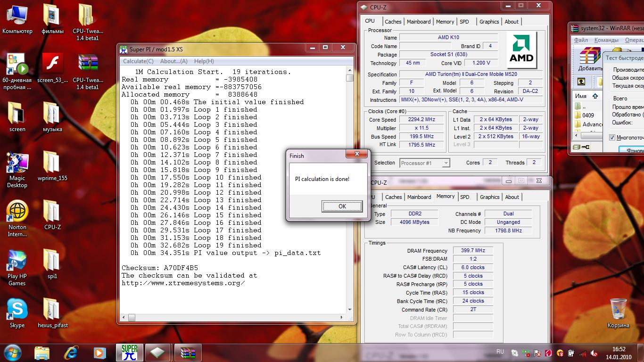Open Файл menu in WinRAR
This screenshot has width=644, height=362.
click(x=581, y=40)
